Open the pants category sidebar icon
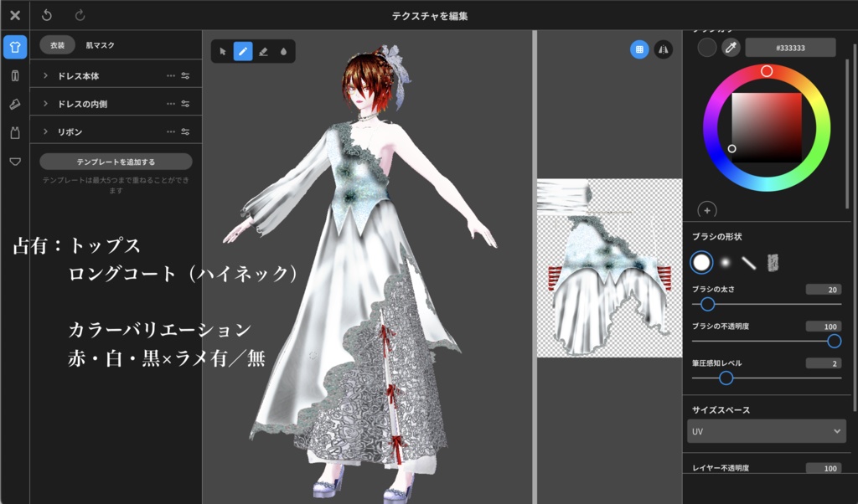The width and height of the screenshot is (858, 504). click(15, 75)
